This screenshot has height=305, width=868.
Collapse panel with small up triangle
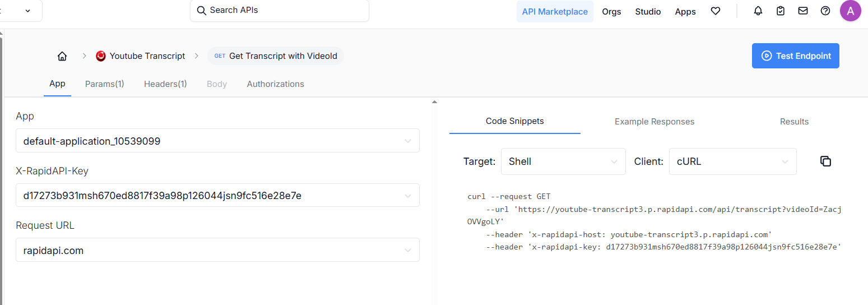434,102
